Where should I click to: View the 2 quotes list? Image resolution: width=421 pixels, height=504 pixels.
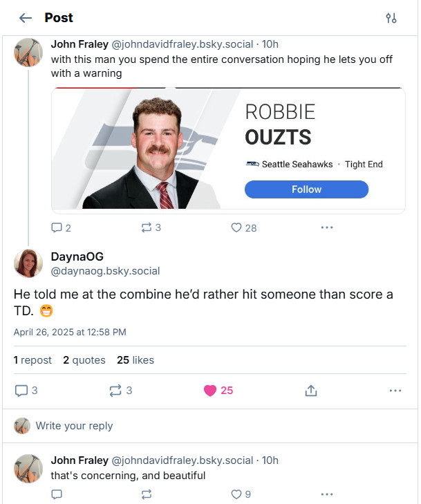point(84,360)
